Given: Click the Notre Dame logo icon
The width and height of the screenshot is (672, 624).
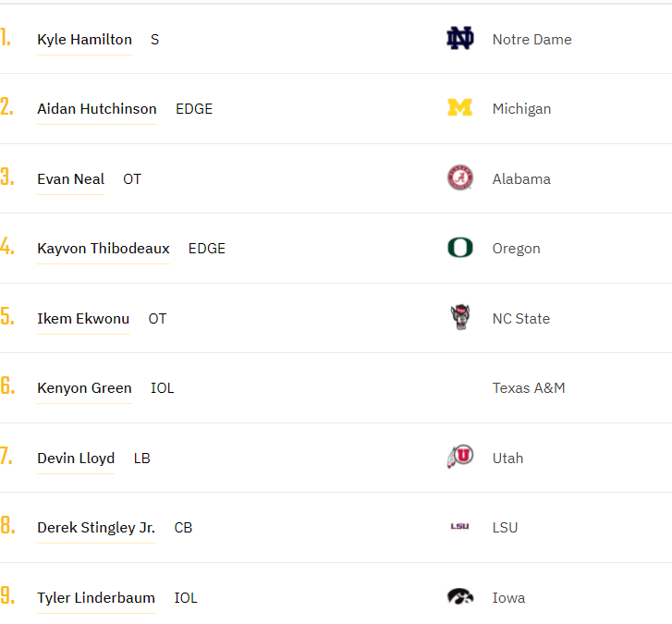Looking at the screenshot, I should (x=459, y=39).
